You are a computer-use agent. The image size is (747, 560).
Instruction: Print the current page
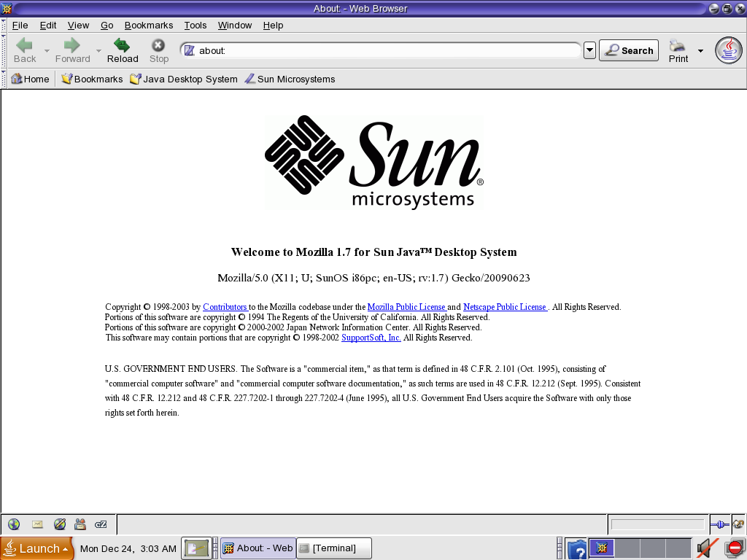pos(678,50)
